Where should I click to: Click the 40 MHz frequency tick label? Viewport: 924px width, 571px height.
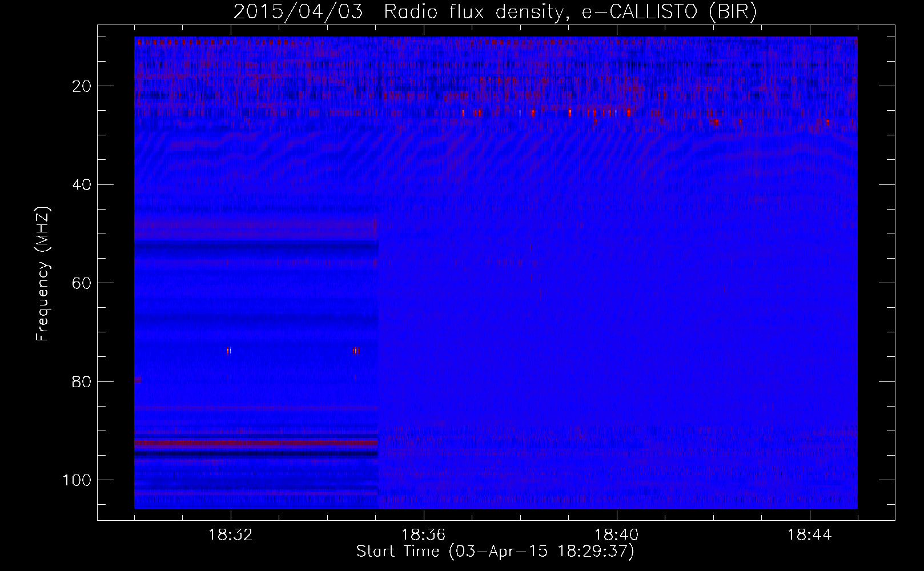click(82, 185)
